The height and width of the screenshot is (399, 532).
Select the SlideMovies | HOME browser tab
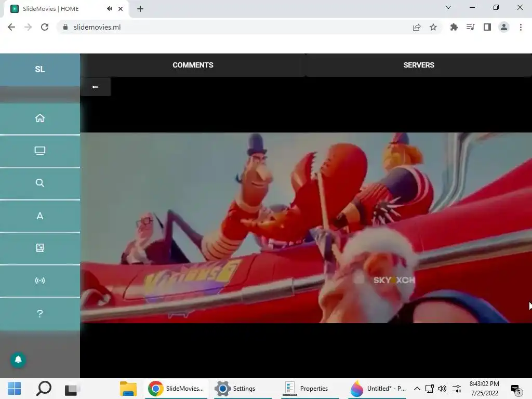66,9
